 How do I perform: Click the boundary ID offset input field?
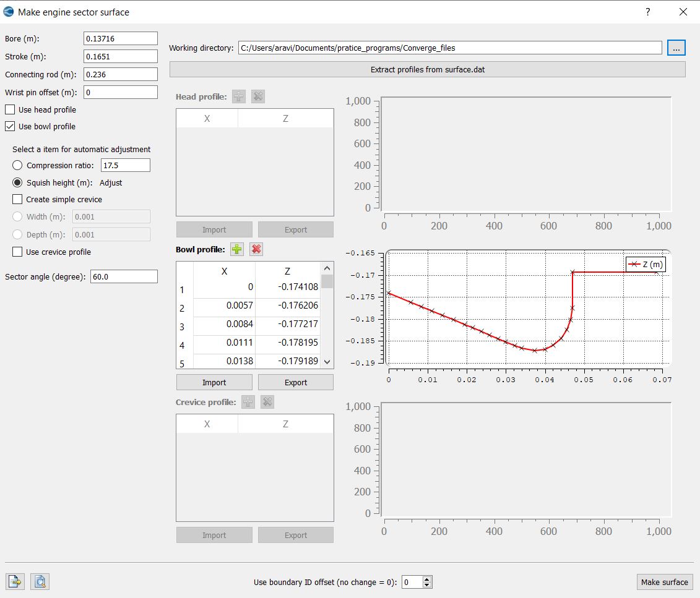pyautogui.click(x=412, y=582)
